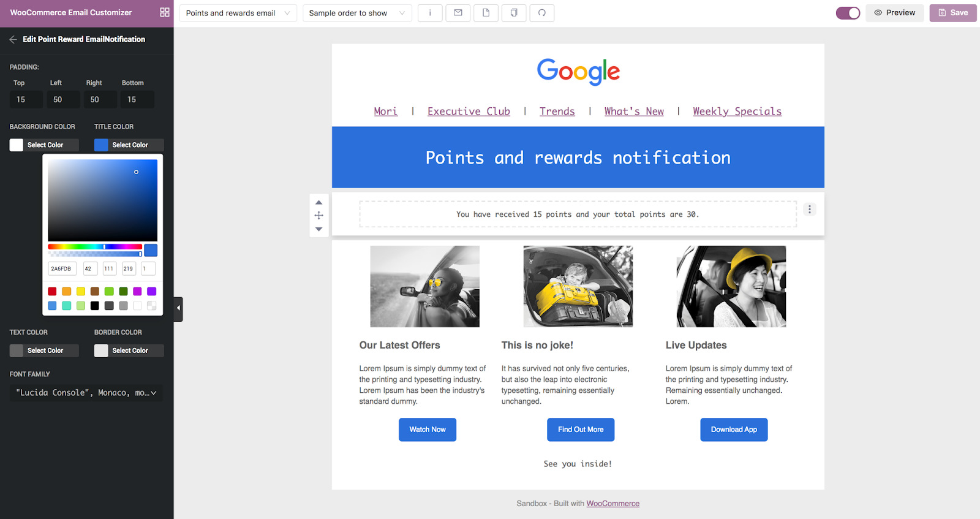
Task: Pick the transparent checkered preset swatch
Action: click(151, 306)
